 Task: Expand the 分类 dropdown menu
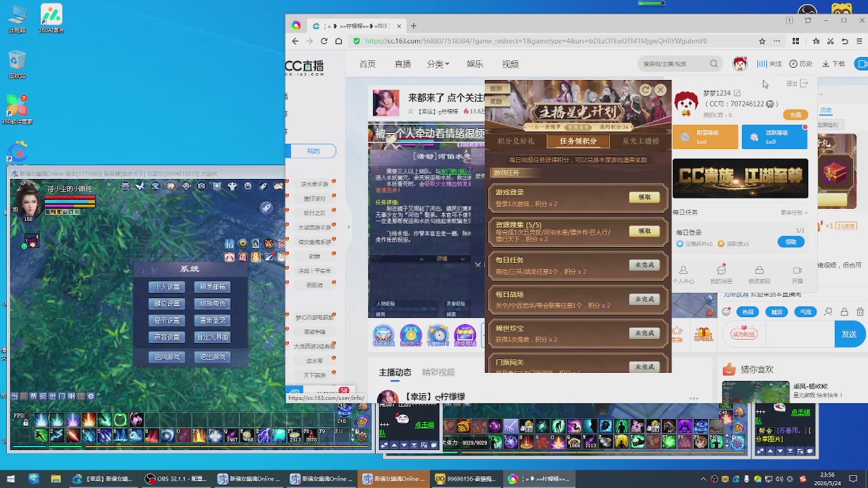[x=438, y=64]
